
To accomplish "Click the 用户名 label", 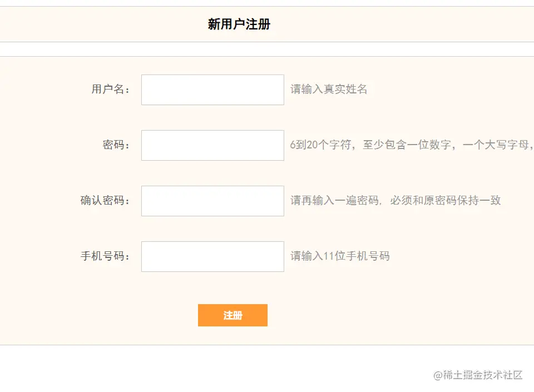I will coord(110,90).
